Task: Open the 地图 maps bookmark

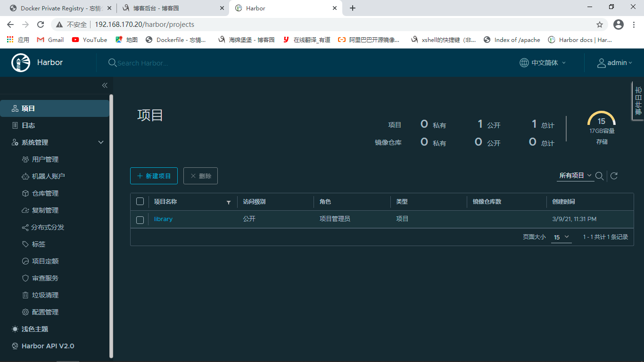Action: coord(126,40)
